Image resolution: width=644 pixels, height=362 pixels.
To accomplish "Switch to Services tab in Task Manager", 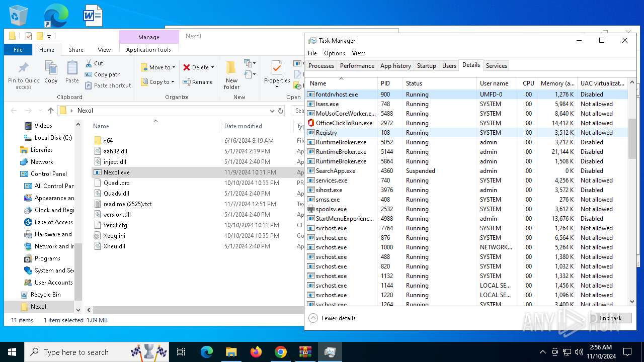I will (x=497, y=66).
